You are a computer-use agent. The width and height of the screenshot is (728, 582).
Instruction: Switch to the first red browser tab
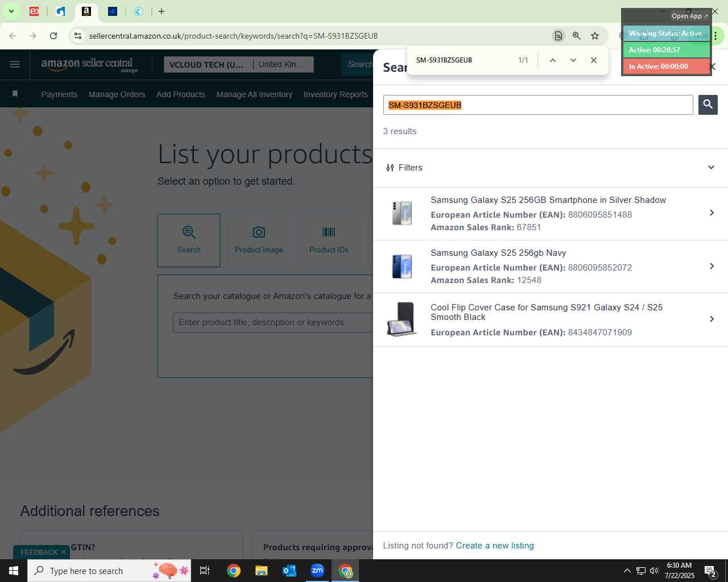coord(34,11)
